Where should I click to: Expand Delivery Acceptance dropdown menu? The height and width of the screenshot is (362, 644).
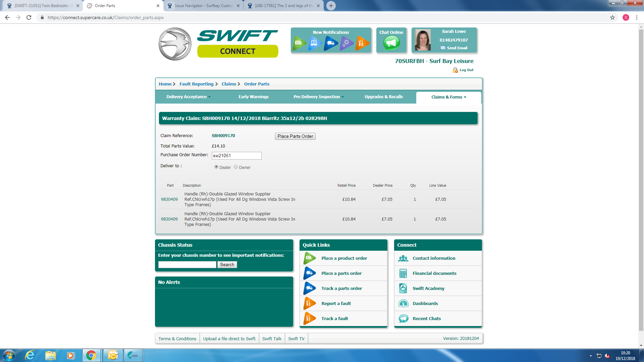point(189,97)
